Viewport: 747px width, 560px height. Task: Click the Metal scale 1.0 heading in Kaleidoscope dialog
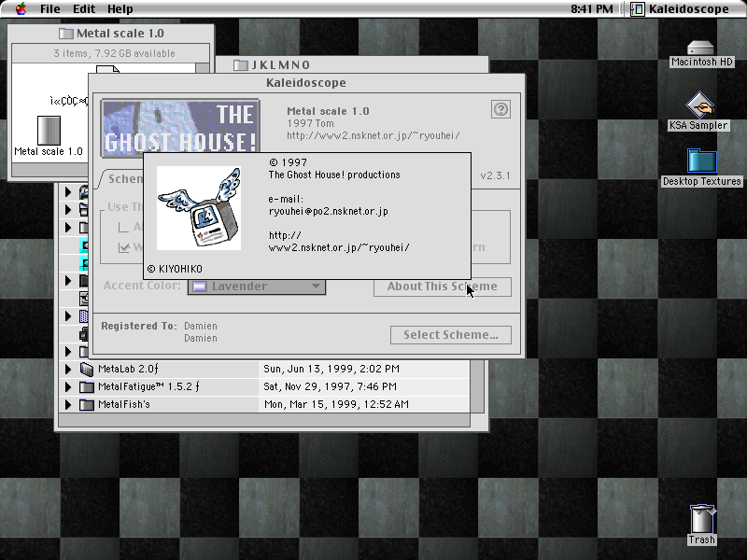tap(328, 111)
